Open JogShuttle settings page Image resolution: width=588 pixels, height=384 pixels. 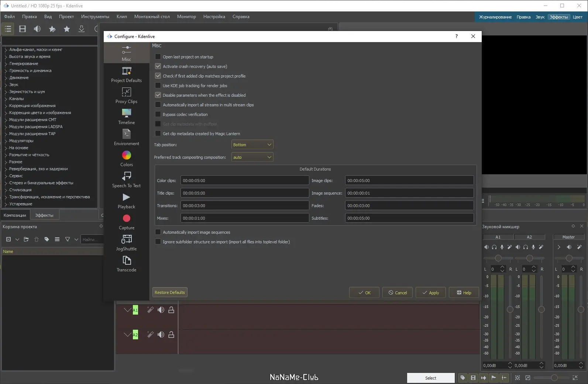126,243
